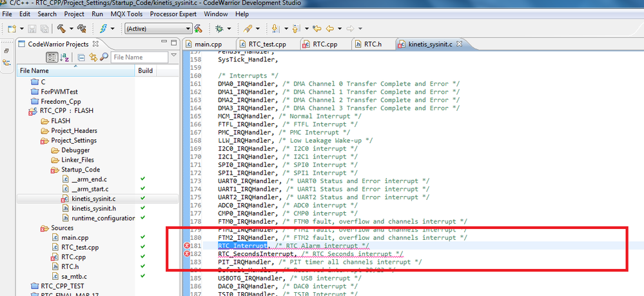Toggle Link with Editor arrows icon

coord(93,57)
